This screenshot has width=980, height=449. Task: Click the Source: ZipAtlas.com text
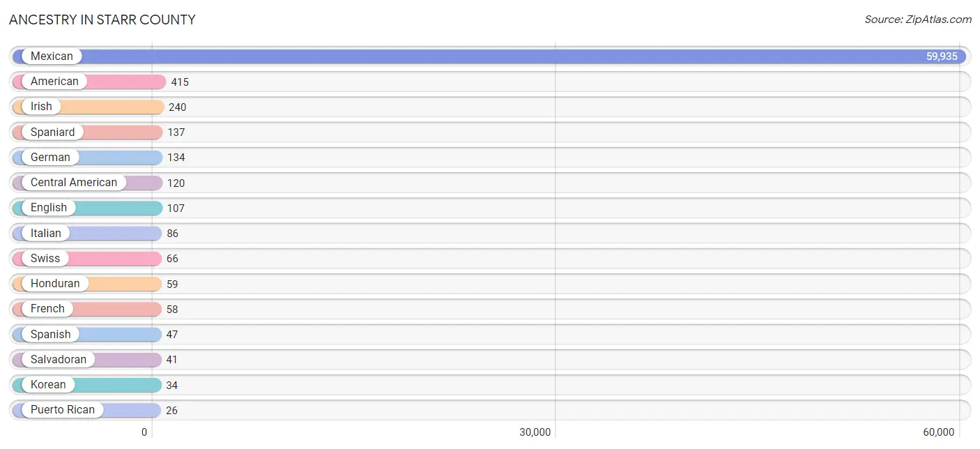918,20
